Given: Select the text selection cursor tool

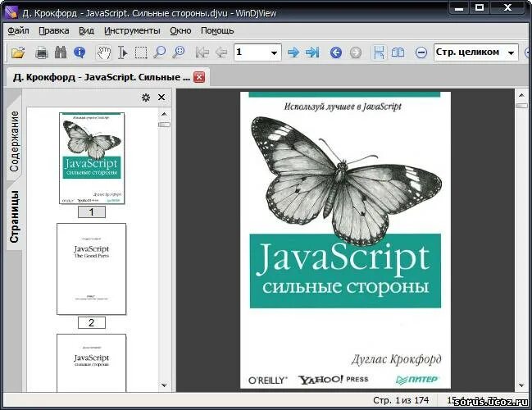Looking at the screenshot, I should click(122, 52).
